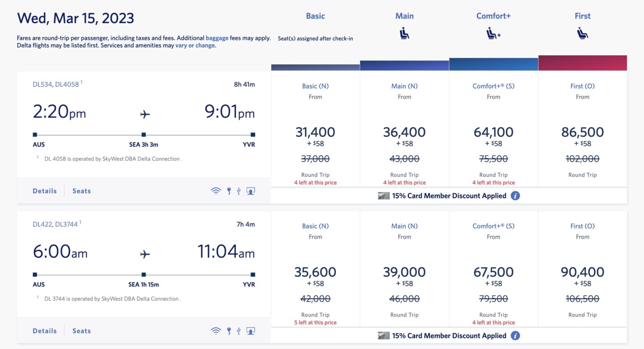Expand Details for flight DL534

(x=45, y=190)
